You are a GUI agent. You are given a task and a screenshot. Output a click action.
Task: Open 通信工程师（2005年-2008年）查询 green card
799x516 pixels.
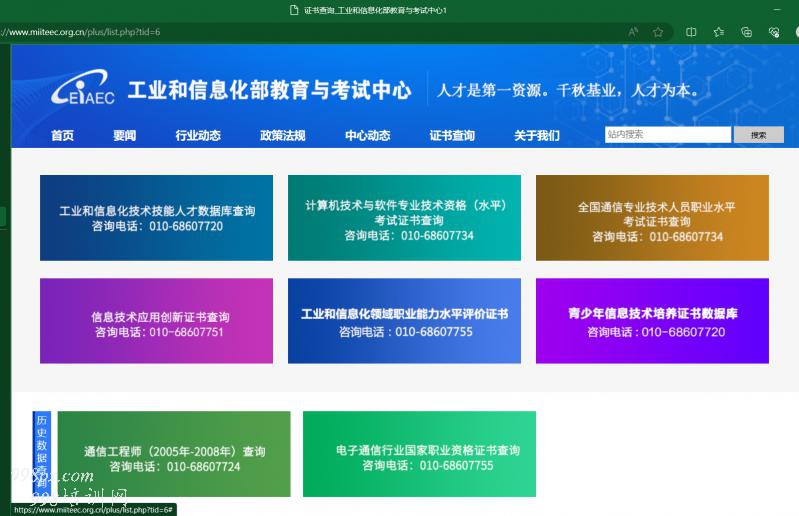click(174, 454)
